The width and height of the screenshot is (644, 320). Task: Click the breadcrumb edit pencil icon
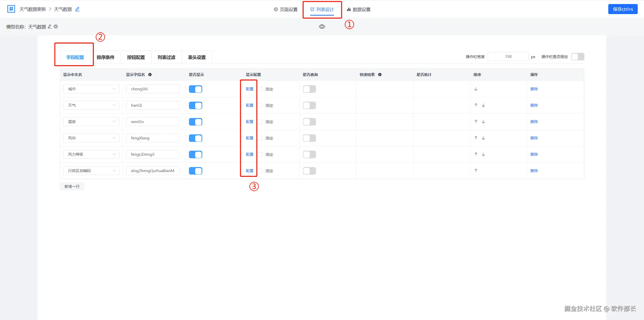pyautogui.click(x=77, y=9)
